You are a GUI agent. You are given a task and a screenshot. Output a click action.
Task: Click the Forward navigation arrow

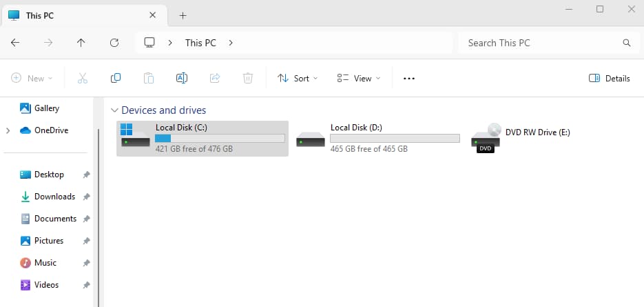(48, 43)
